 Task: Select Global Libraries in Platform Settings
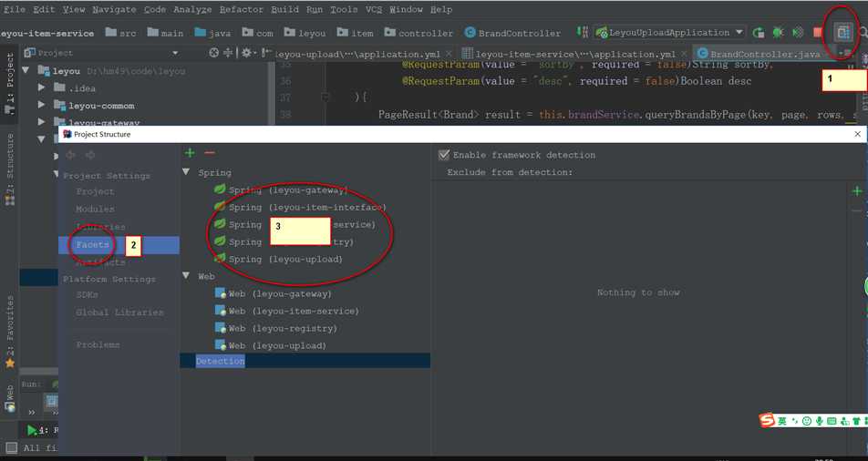(119, 312)
